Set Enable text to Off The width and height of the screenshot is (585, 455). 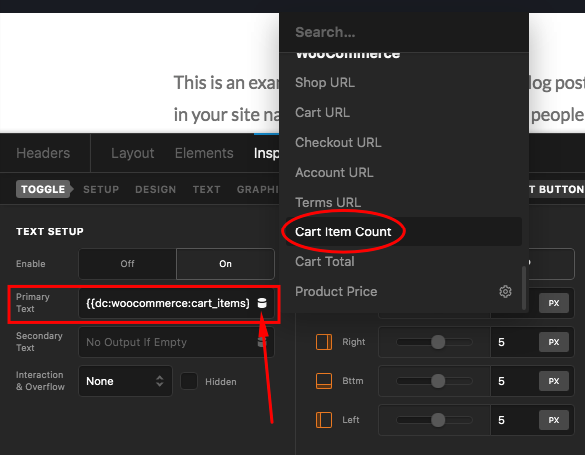127,264
